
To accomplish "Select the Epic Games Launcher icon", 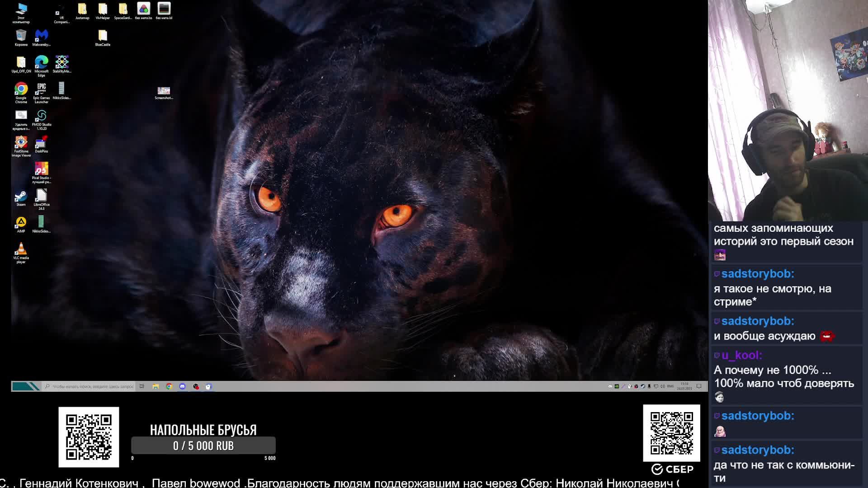I will pos(41,89).
